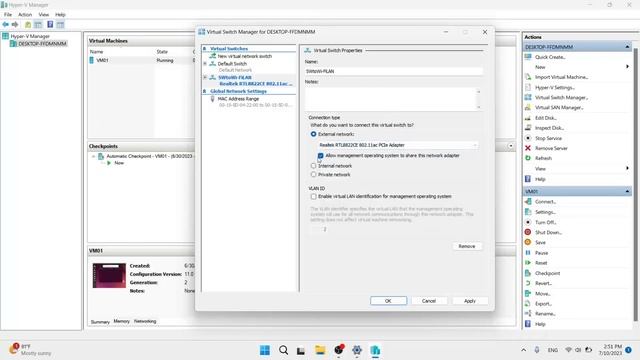Collapse Global Network Settings section header
The image size is (640, 360).
pos(204,91)
